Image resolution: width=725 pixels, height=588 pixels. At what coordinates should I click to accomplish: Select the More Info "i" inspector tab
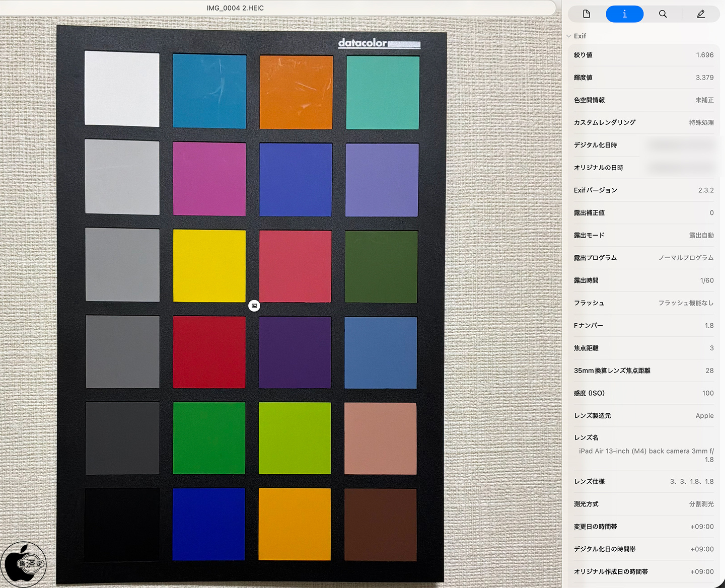tap(624, 14)
